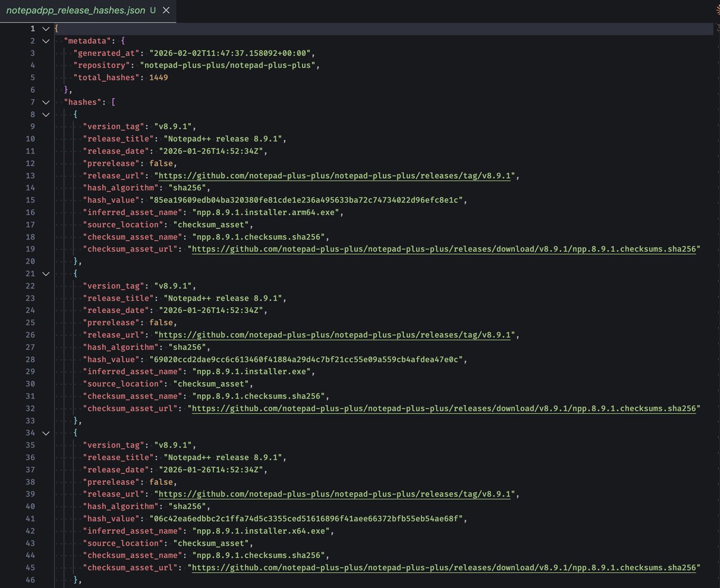
Task: Open the release_url link on line 26
Action: pyautogui.click(x=335, y=335)
